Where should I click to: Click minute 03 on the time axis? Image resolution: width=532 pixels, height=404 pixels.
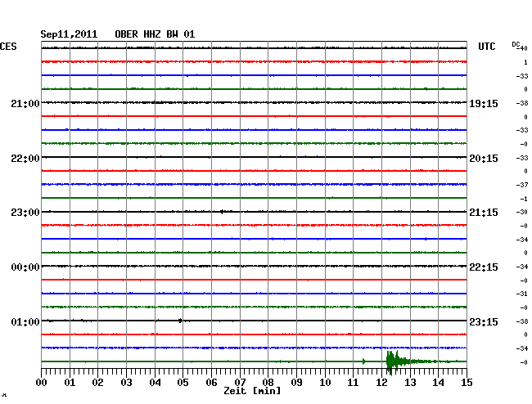pyautogui.click(x=126, y=382)
